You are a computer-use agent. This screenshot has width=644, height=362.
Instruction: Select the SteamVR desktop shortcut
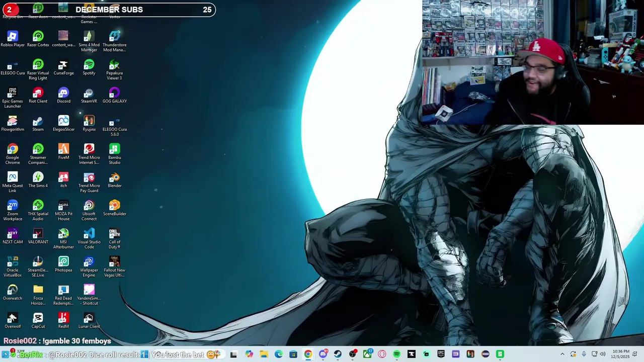(89, 96)
